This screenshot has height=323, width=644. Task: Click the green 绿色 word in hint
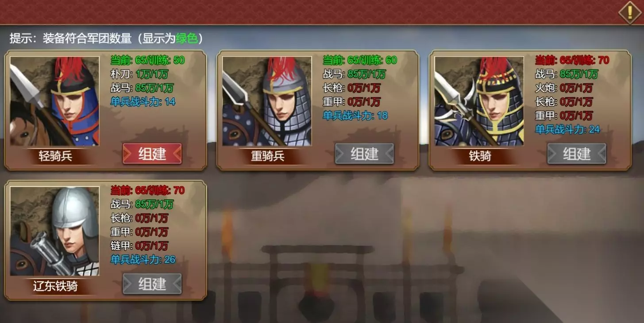tap(187, 39)
